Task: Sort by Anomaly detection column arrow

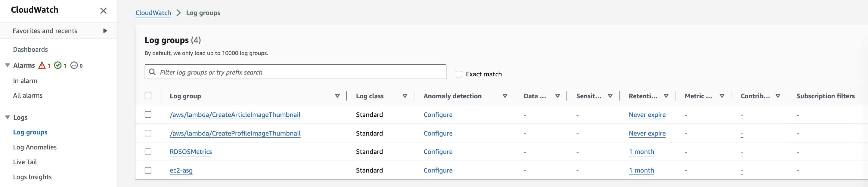Action: click(x=505, y=96)
